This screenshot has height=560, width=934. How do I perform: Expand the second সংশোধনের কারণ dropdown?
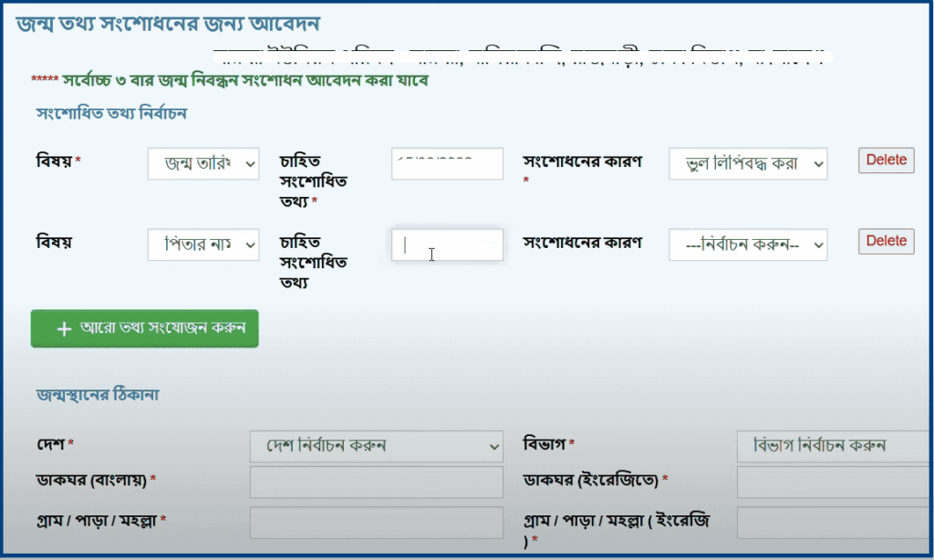747,244
